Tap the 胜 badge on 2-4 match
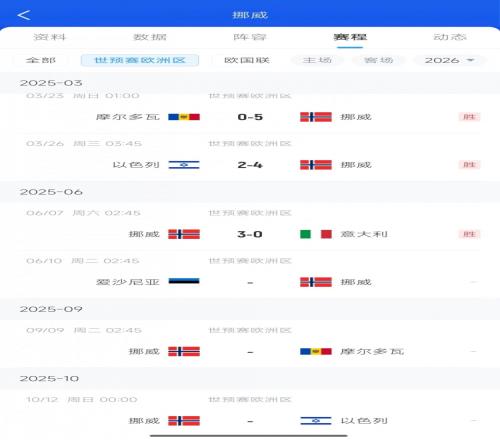Image resolution: width=500 pixels, height=440 pixels. (469, 165)
